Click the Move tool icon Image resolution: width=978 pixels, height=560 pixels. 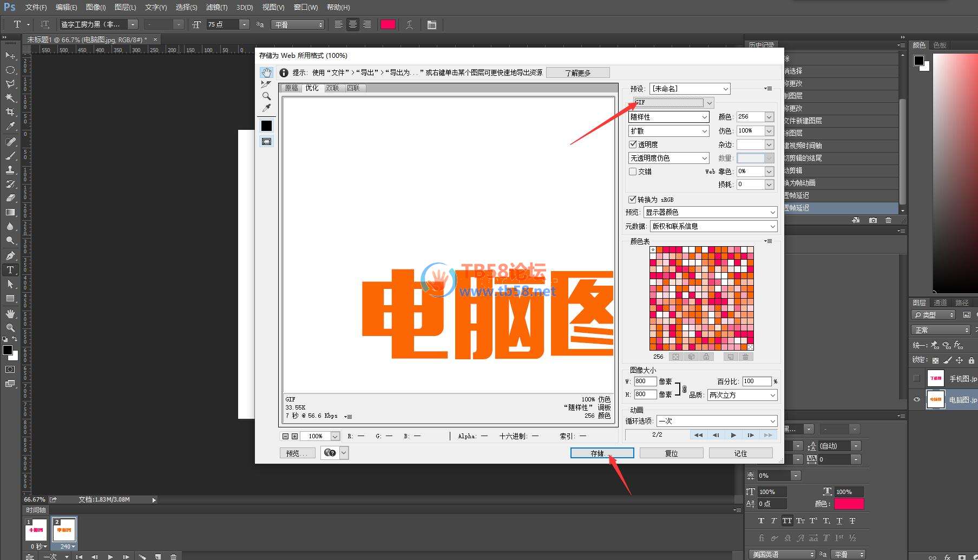pyautogui.click(x=10, y=55)
